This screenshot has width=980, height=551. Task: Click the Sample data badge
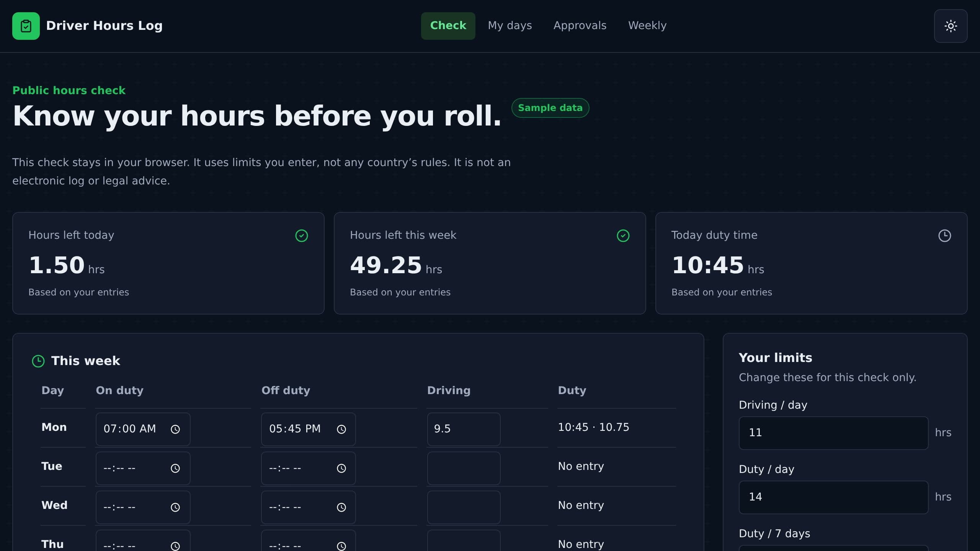click(x=550, y=108)
